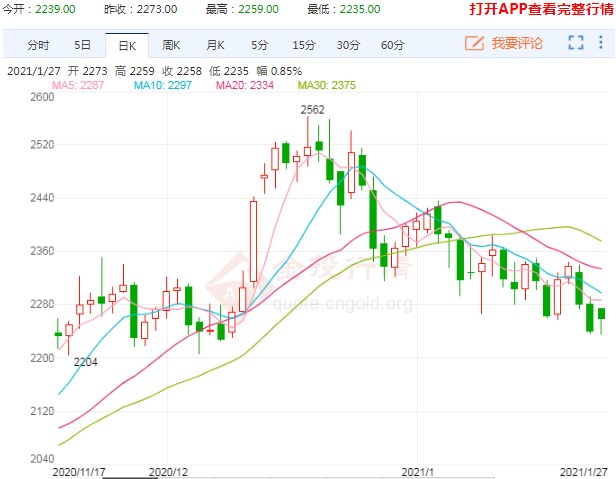This screenshot has width=616, height=479.
Task: Open the 我要评论 comment edit icon
Action: click(x=474, y=43)
